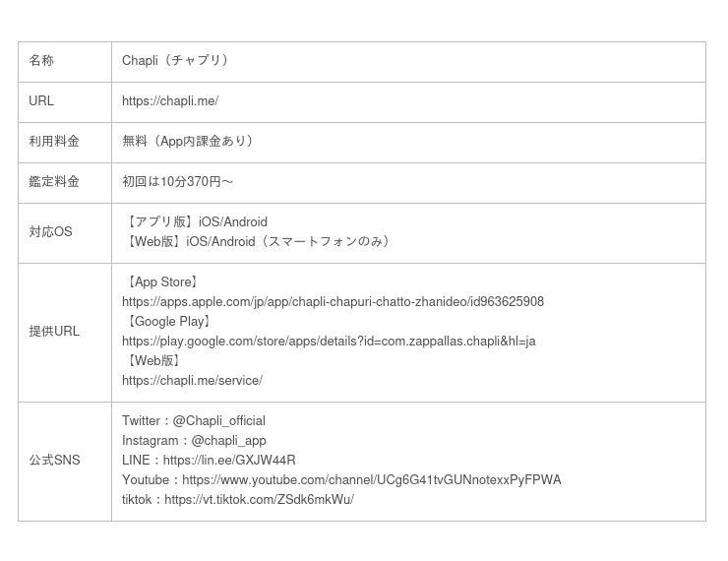This screenshot has width=728, height=561.
Task: Click the 鑑定料金 header cell
Action: (x=65, y=183)
